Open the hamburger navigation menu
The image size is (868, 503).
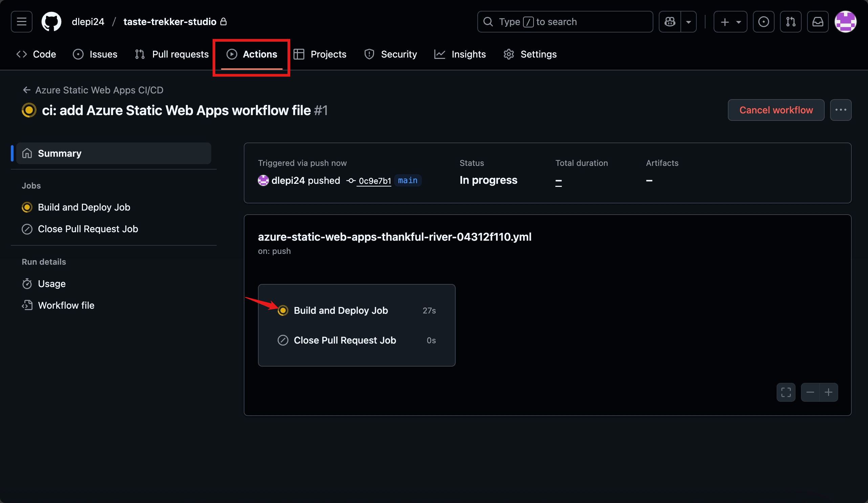coord(21,22)
